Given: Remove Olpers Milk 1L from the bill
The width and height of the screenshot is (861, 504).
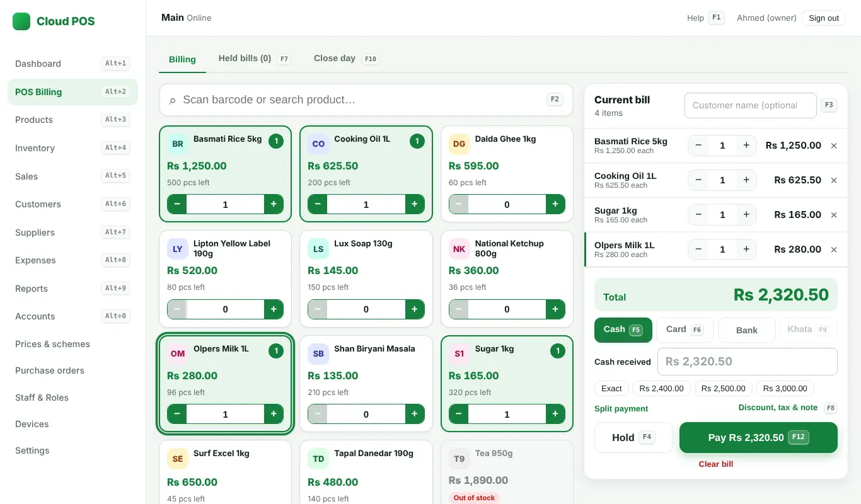Looking at the screenshot, I should (x=834, y=249).
